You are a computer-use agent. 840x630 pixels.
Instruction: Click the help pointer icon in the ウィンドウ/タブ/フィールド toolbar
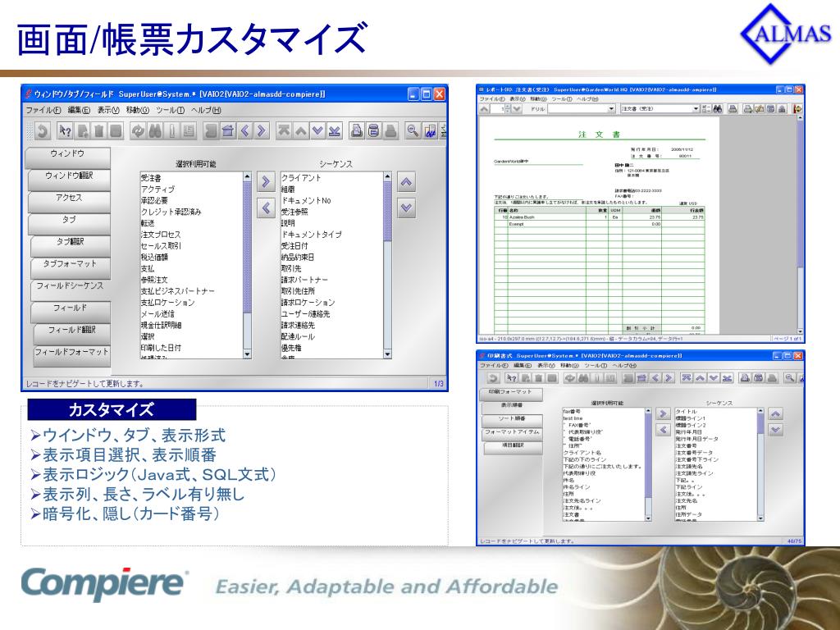(66, 131)
